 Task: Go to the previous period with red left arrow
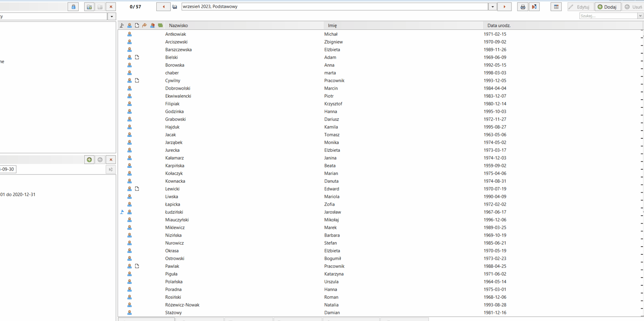(163, 7)
